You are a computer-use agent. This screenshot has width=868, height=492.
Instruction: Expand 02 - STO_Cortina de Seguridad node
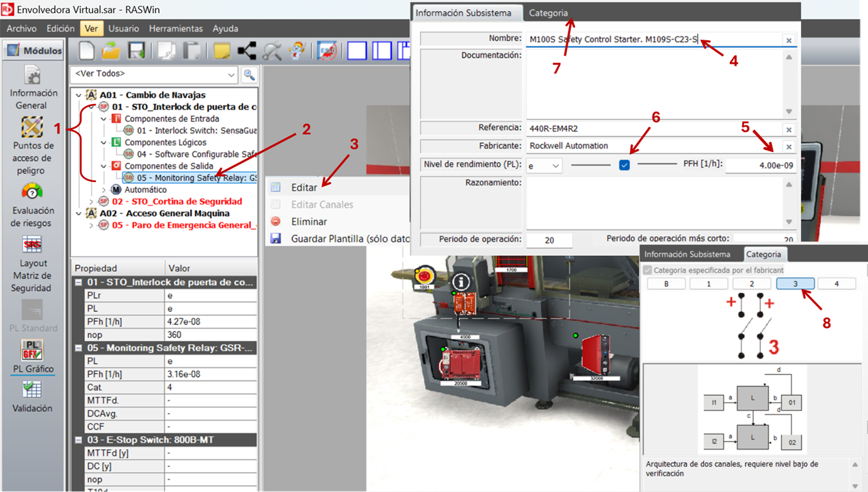(92, 201)
